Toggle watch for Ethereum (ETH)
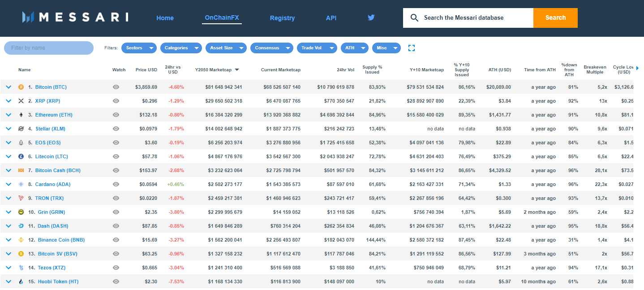Viewport: 644px width, 290px height. 116,115
